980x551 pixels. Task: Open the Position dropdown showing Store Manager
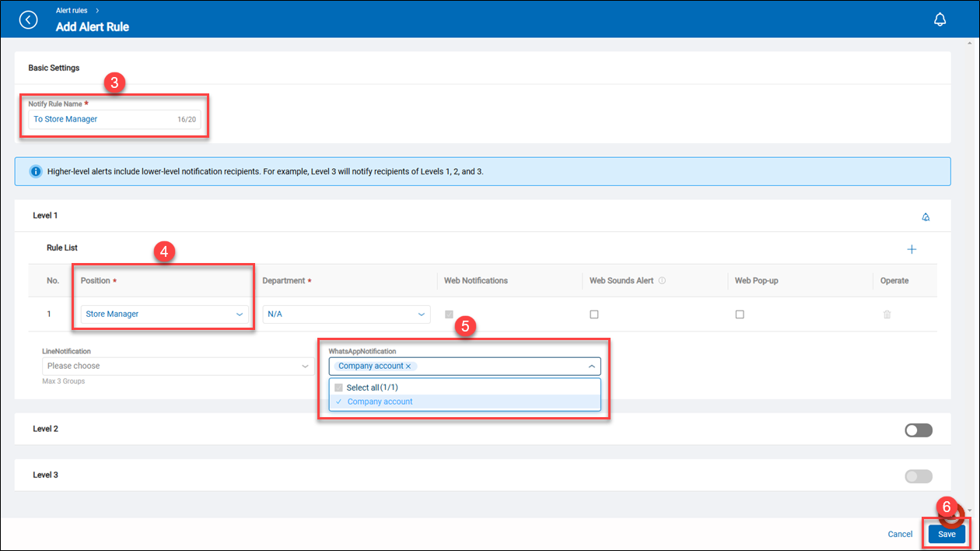pyautogui.click(x=164, y=314)
